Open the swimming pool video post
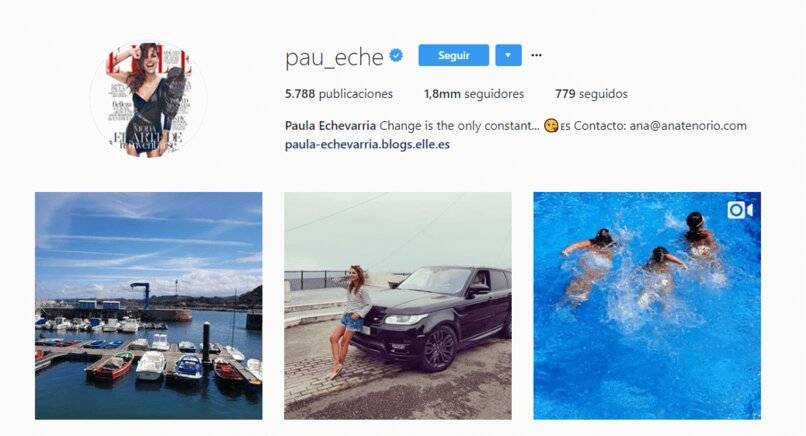806x436 pixels. [x=647, y=306]
